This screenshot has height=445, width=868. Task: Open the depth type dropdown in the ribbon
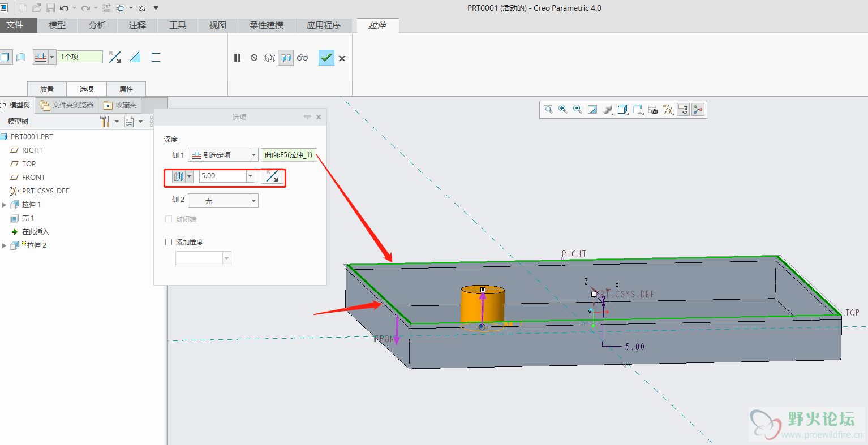pyautogui.click(x=52, y=57)
